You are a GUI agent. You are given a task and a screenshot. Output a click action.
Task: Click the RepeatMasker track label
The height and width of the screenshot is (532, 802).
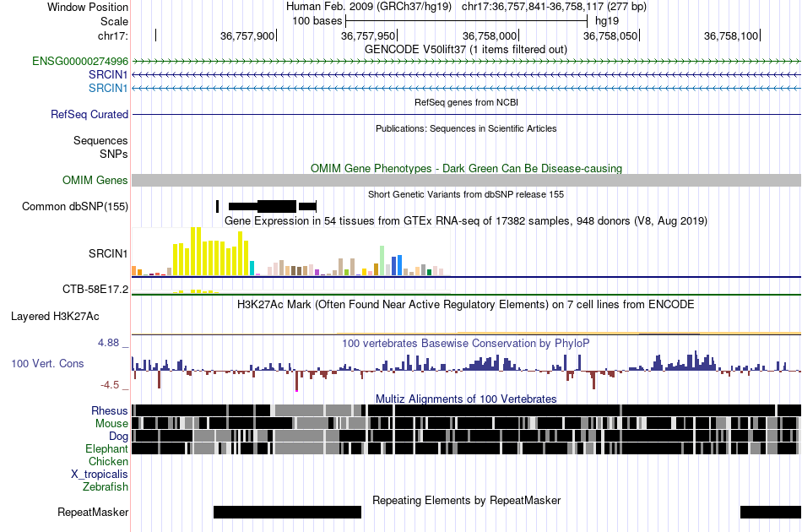(x=93, y=512)
